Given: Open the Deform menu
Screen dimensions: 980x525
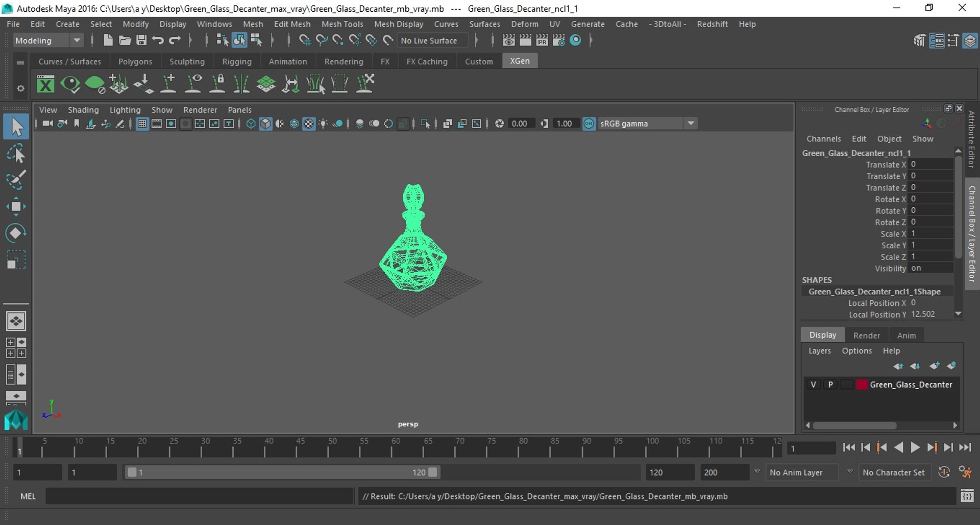Looking at the screenshot, I should click(524, 24).
